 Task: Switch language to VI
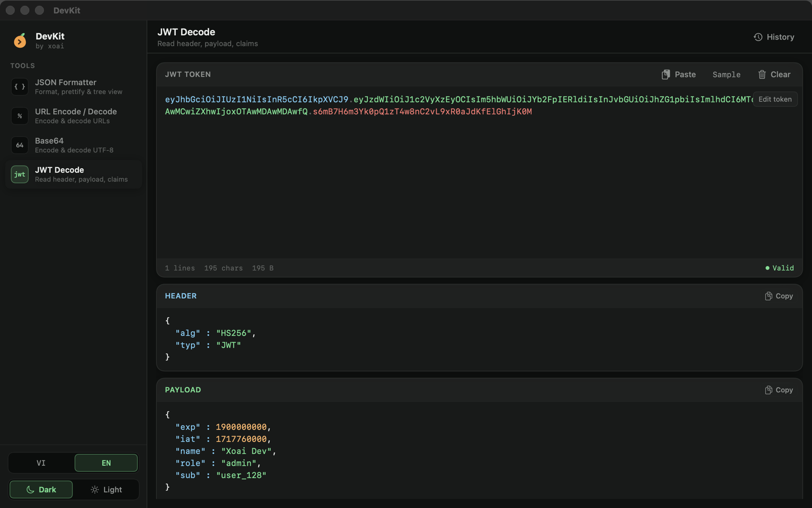click(41, 463)
